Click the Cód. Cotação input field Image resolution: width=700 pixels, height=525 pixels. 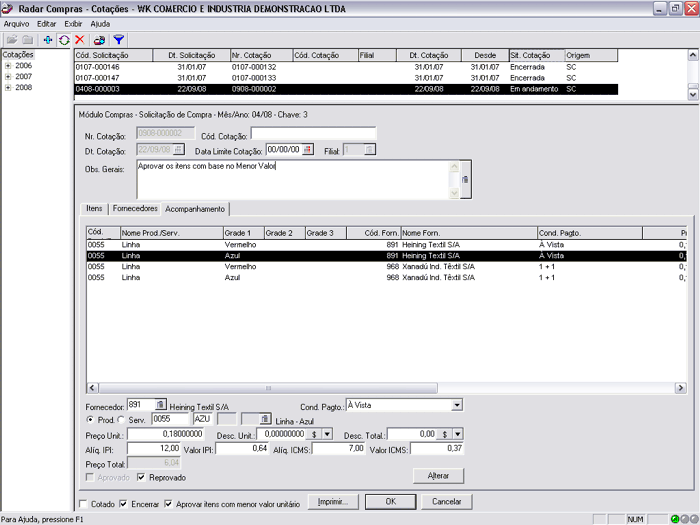coord(313,133)
